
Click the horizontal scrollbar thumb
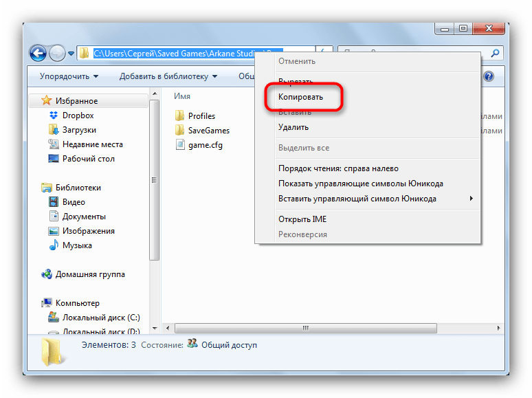click(306, 328)
